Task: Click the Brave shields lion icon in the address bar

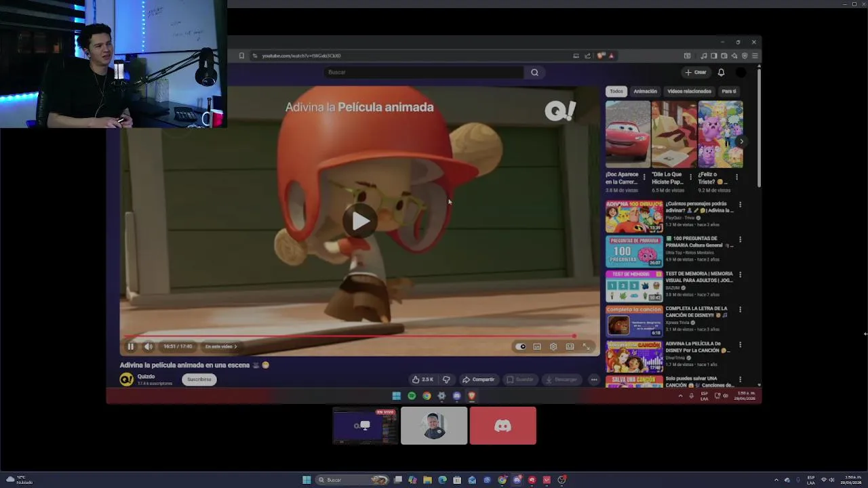Action: [602, 56]
